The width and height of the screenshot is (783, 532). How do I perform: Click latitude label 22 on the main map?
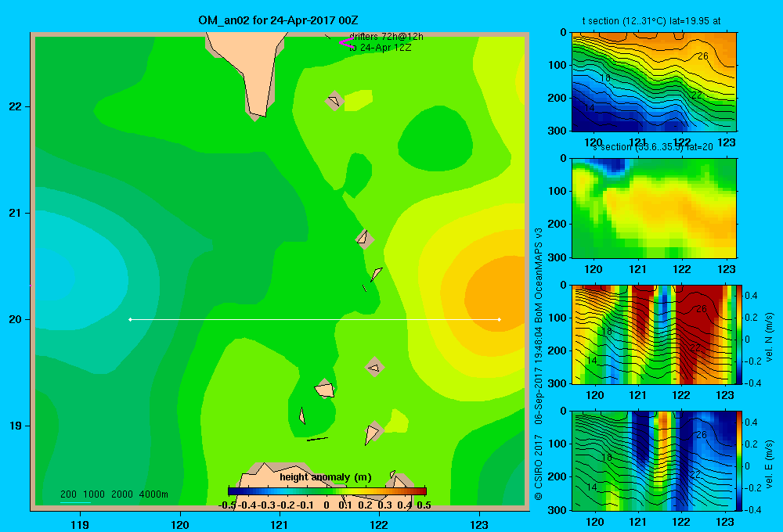[x=16, y=107]
